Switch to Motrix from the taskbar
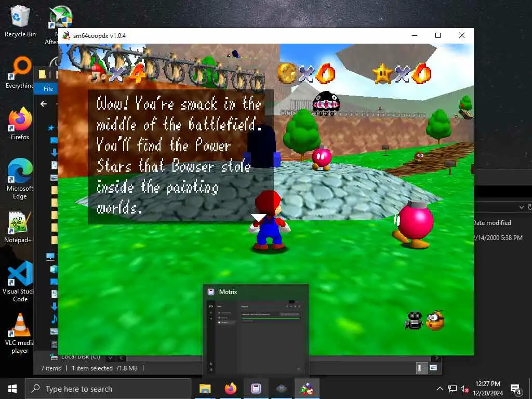532x399 pixels. click(256, 389)
